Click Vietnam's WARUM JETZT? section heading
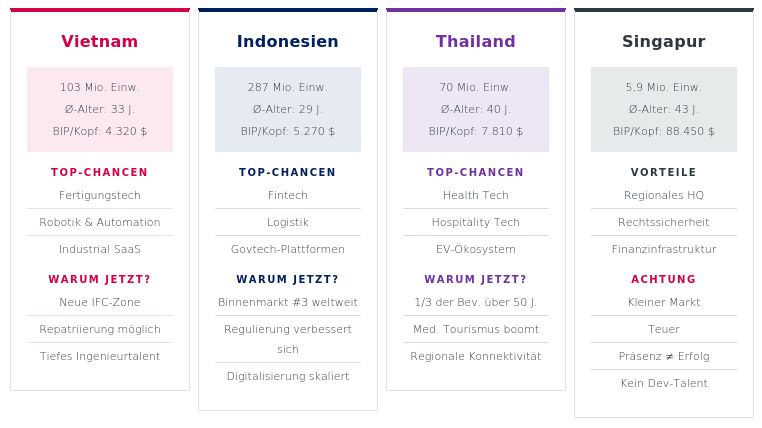762x428 pixels. pos(100,280)
